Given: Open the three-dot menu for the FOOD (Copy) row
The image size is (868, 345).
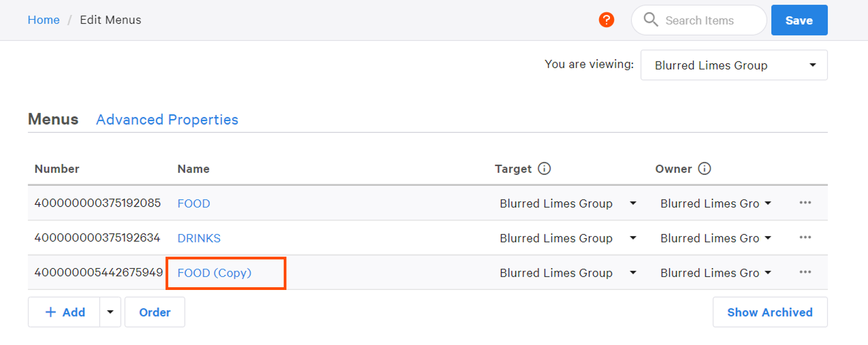Looking at the screenshot, I should (x=805, y=272).
